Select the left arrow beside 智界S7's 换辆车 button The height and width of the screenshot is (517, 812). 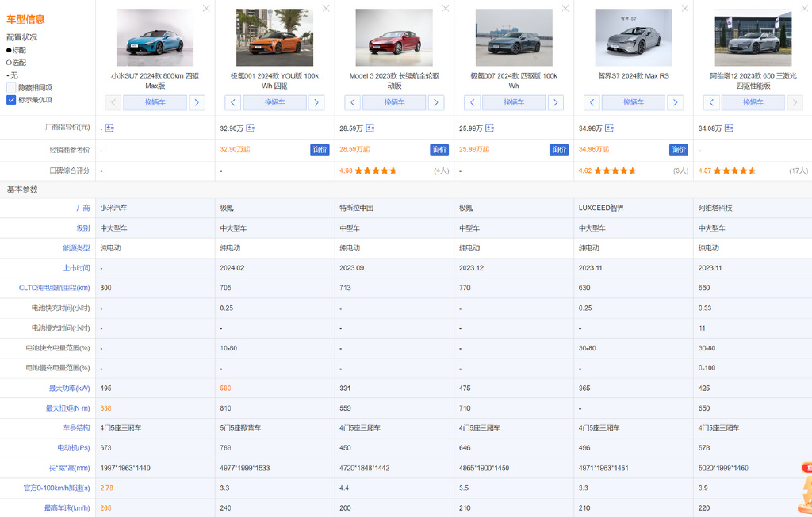(x=592, y=102)
